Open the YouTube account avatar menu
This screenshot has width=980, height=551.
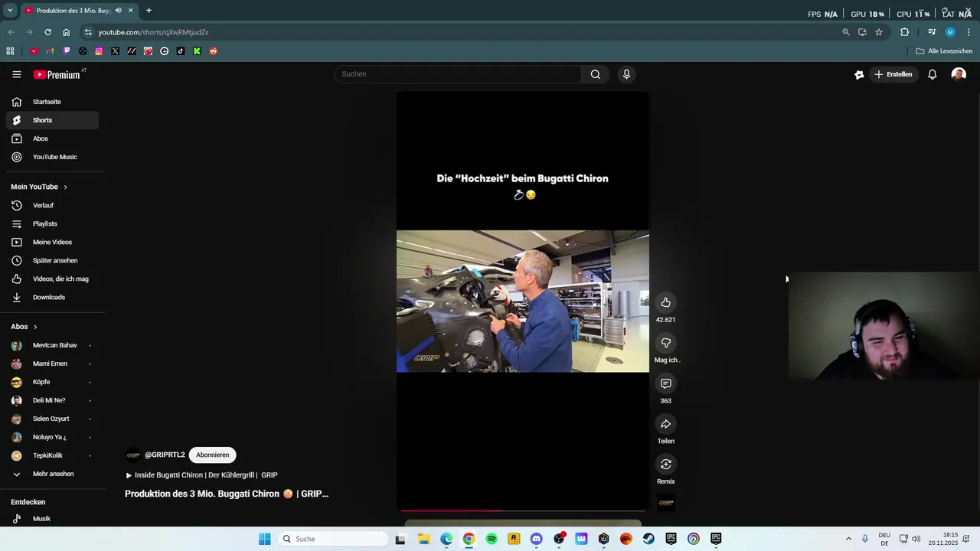[x=959, y=74]
